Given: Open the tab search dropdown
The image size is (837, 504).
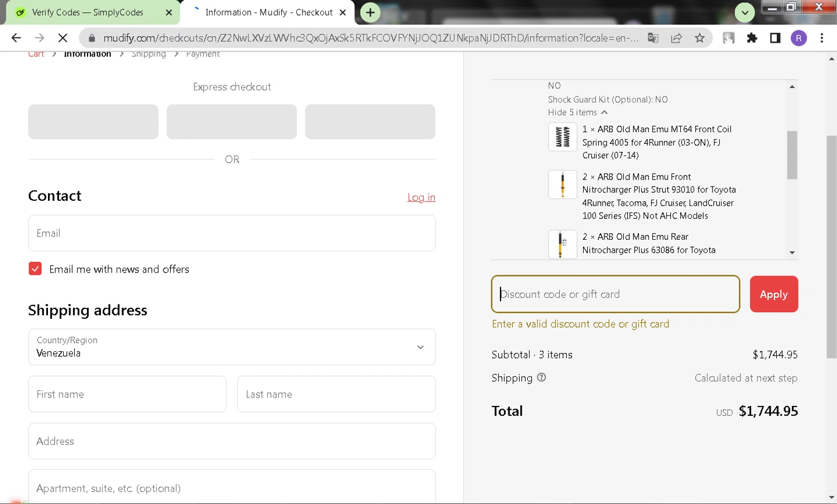Looking at the screenshot, I should pyautogui.click(x=745, y=12).
